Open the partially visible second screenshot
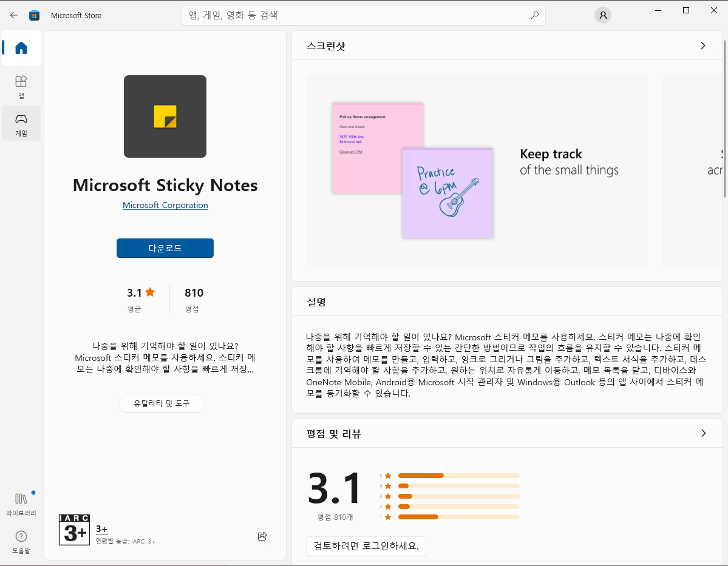The width and height of the screenshot is (728, 566). pos(692,170)
